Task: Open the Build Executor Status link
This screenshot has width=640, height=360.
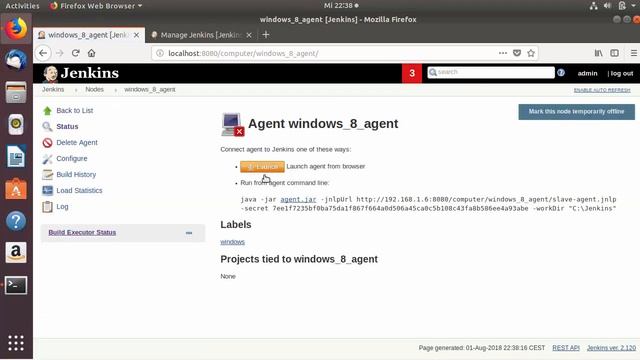Action: click(x=82, y=232)
